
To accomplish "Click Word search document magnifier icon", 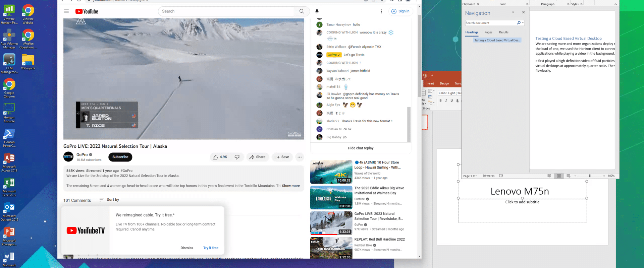I will click(x=519, y=23).
